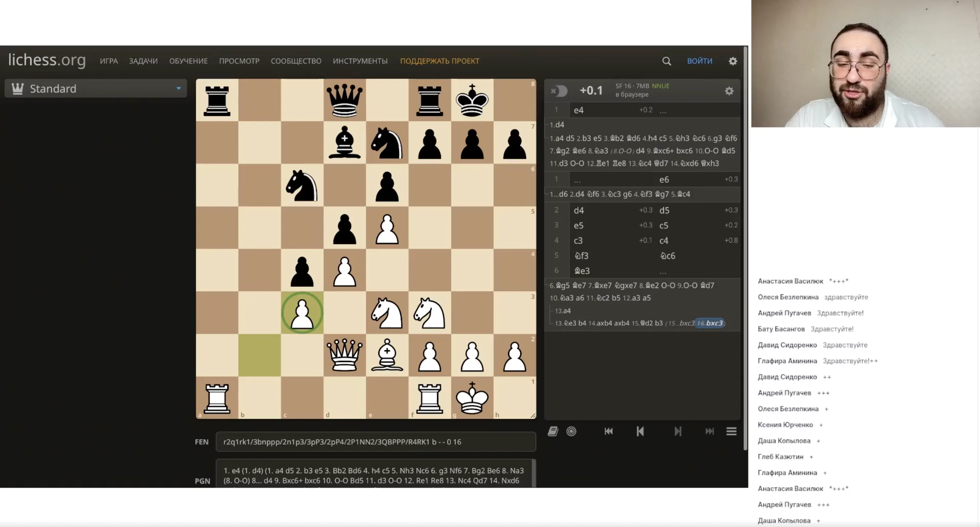Viewport: 980px width, 527px height.
Task: Open engine settings gear in analysis panel
Action: [729, 91]
